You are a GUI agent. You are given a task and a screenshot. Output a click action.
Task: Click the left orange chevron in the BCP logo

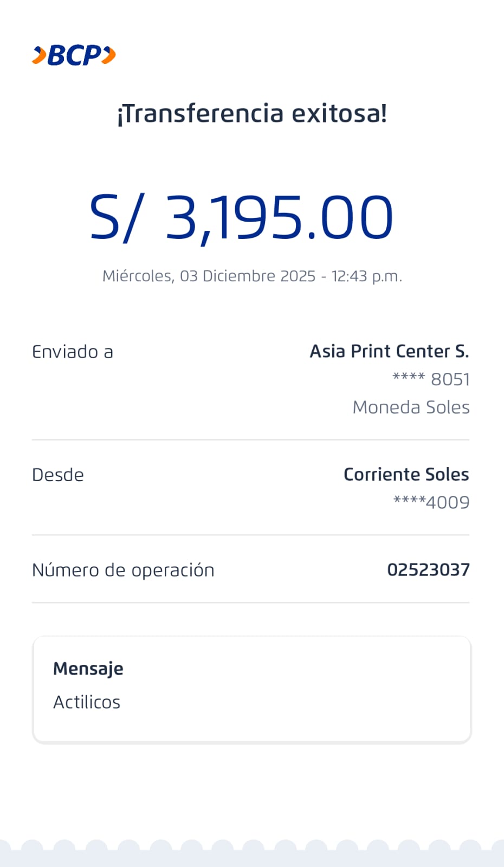(x=39, y=55)
